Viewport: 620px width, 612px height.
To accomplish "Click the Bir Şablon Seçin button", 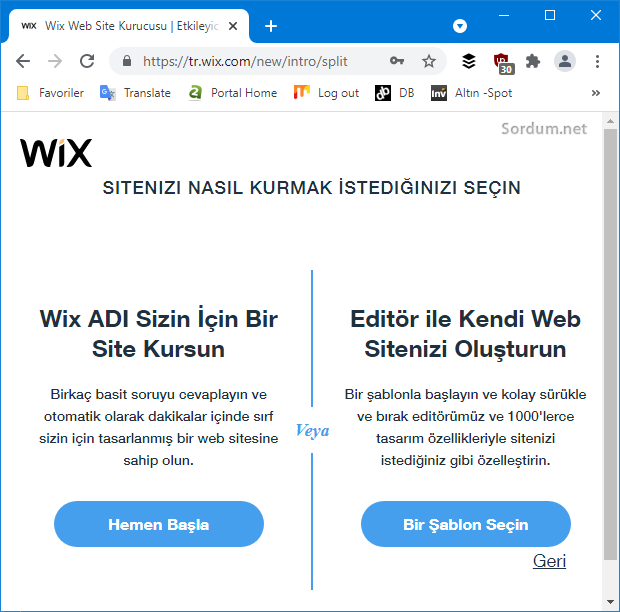I will coord(465,524).
